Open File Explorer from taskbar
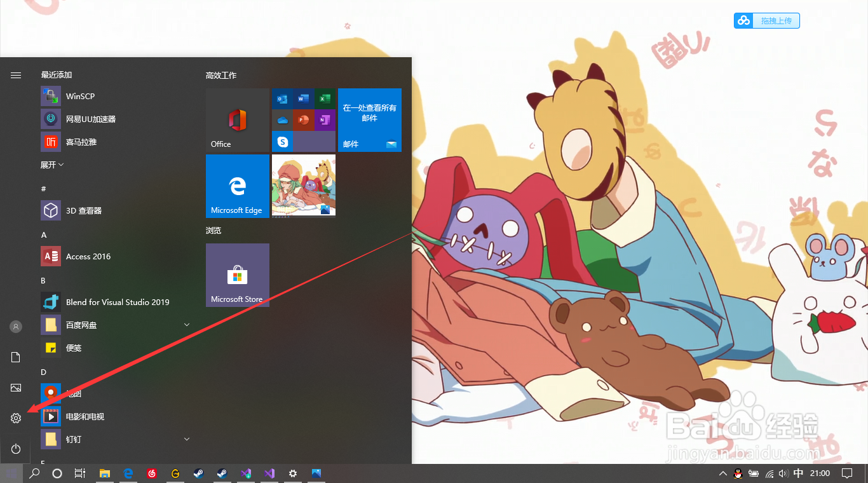 pyautogui.click(x=105, y=473)
